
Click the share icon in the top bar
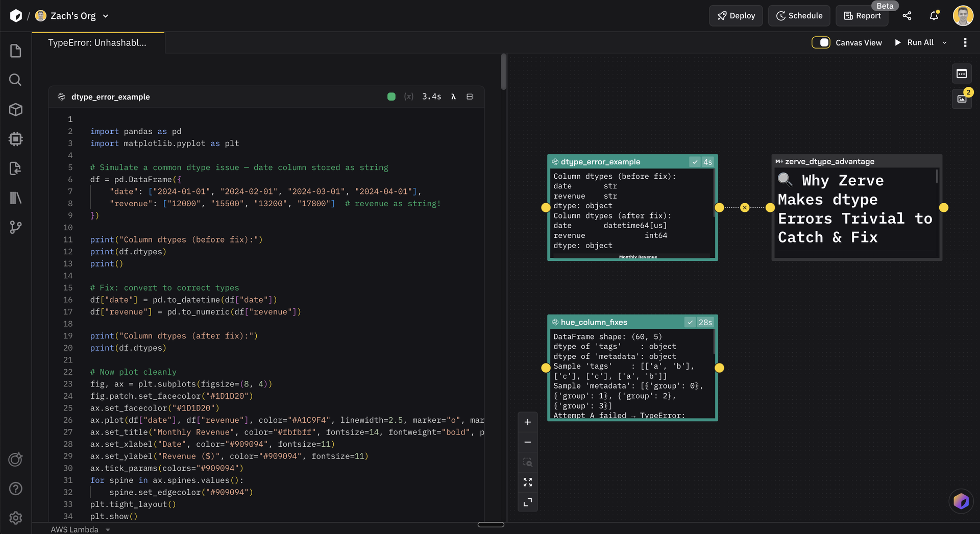(x=907, y=16)
